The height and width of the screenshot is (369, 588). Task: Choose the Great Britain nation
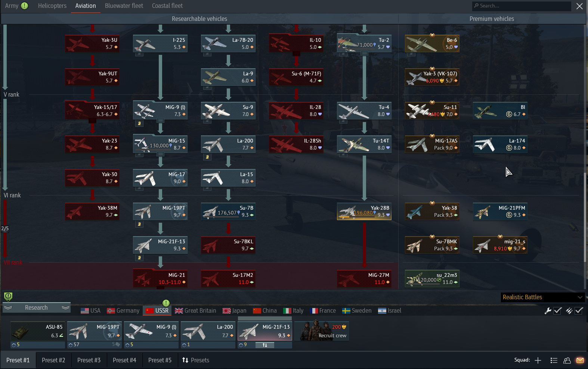pos(195,310)
